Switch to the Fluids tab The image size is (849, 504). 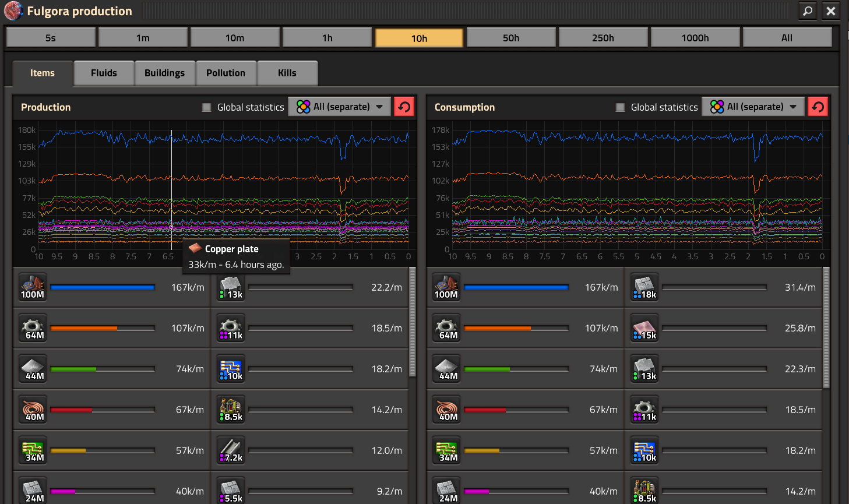coord(104,73)
